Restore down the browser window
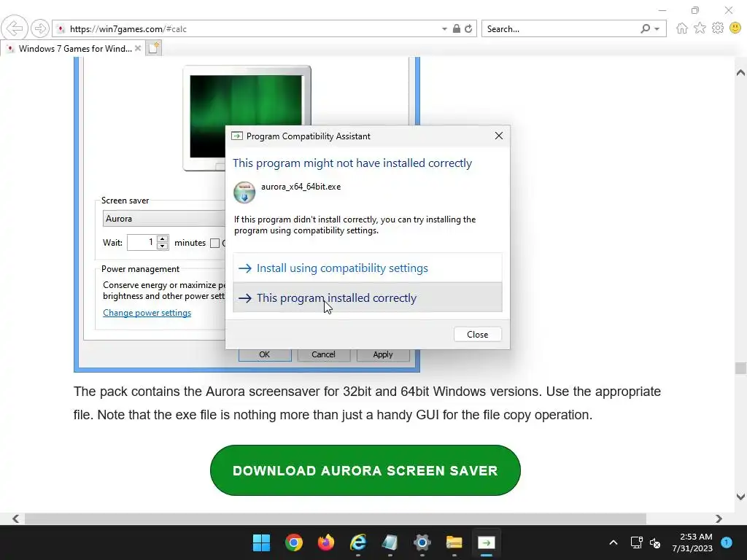 click(695, 10)
